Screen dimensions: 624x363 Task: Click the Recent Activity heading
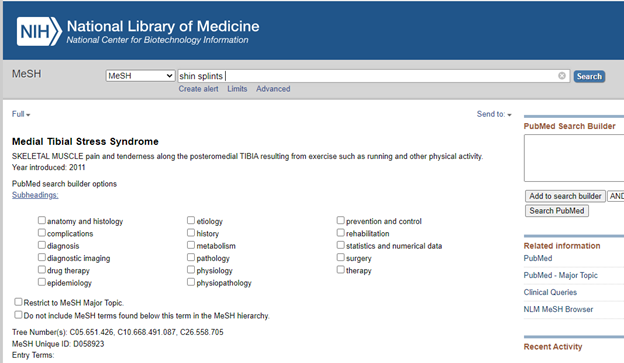pos(553,347)
